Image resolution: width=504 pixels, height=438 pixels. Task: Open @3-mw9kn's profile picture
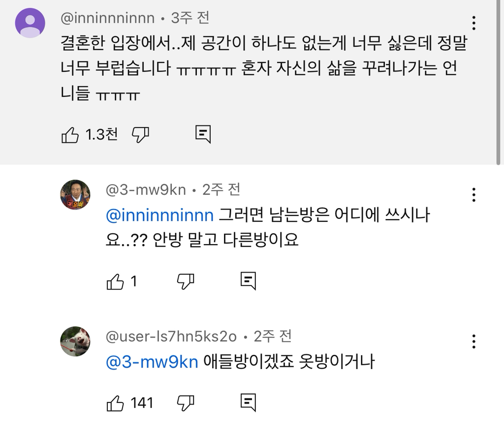tap(75, 194)
